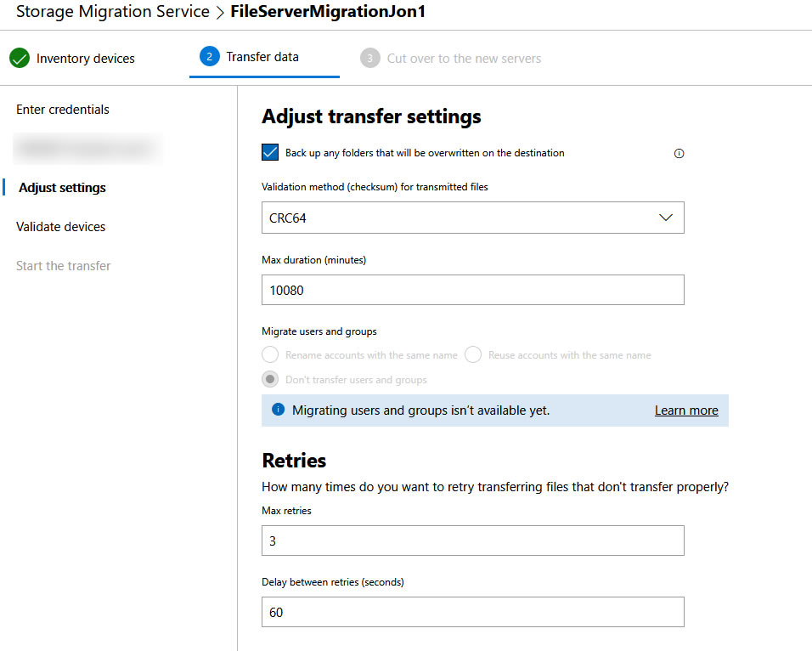Image resolution: width=812 pixels, height=651 pixels.
Task: Click the 'Migrating users and groups isn't available yet' message
Action: [x=420, y=410]
